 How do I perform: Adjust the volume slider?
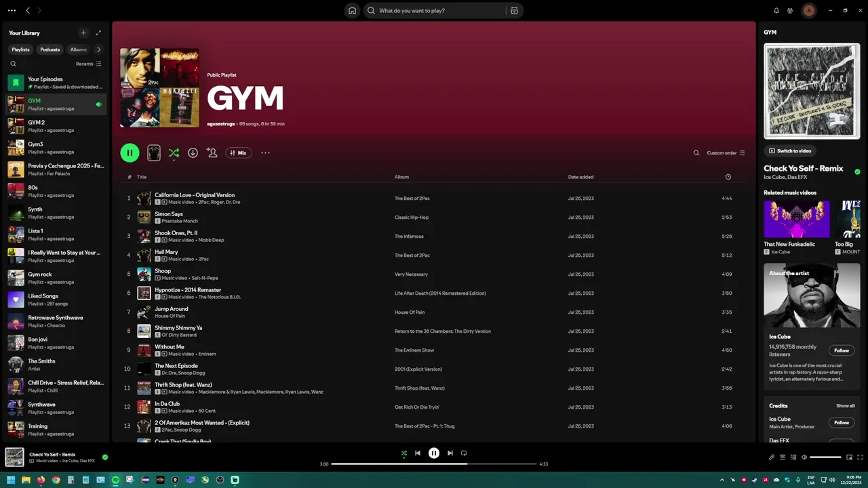tap(825, 457)
